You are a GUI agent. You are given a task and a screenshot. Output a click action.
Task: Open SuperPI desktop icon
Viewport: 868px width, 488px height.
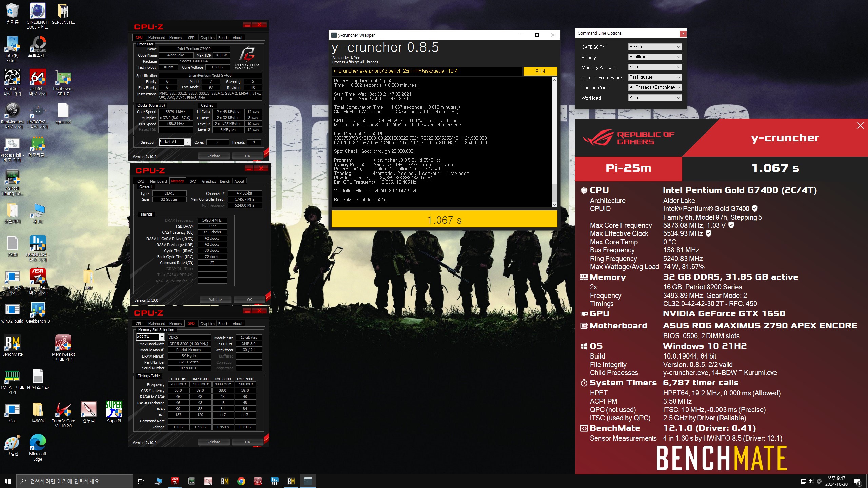114,412
